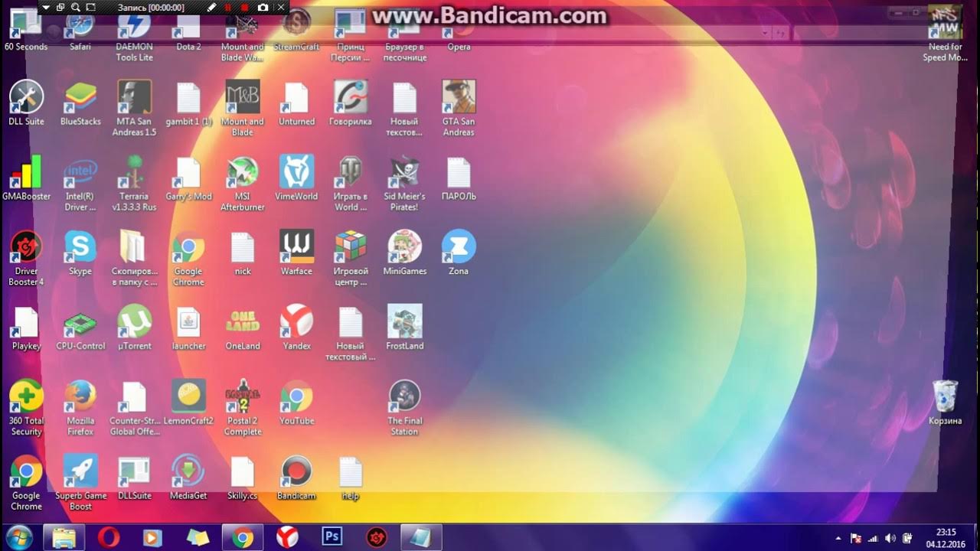Select the MiniGames desktop shortcut
Viewport: 980px width, 551px height.
[x=404, y=253]
